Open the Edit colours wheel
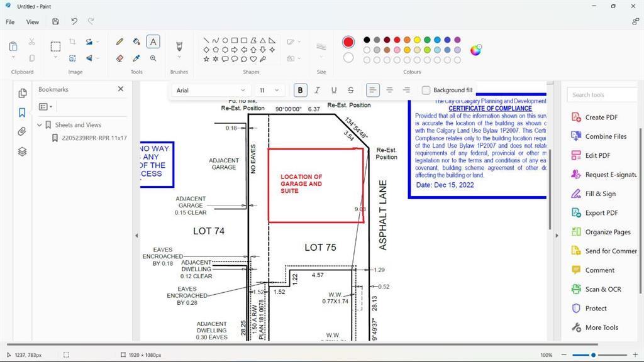Viewport: 644px width, 362px height. (x=475, y=50)
